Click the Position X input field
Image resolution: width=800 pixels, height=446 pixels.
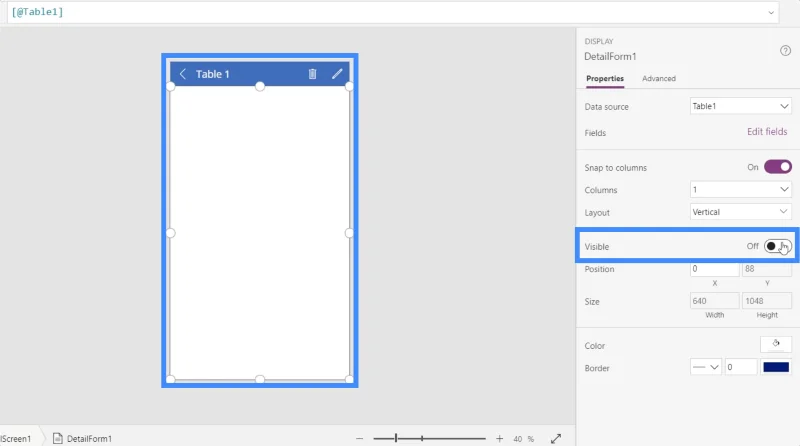point(714,269)
